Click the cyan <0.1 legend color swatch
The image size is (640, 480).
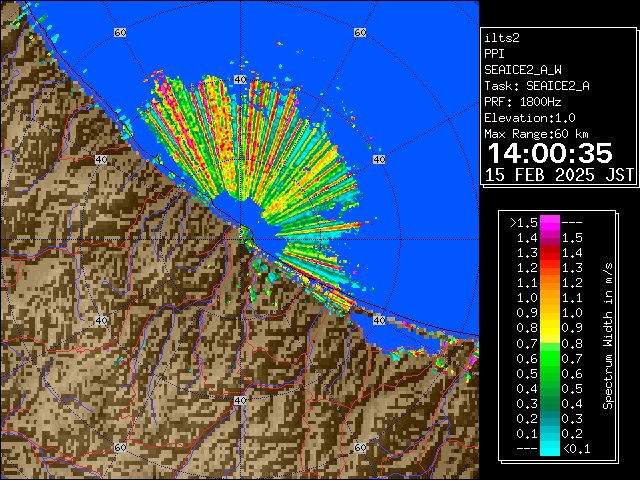click(x=550, y=448)
